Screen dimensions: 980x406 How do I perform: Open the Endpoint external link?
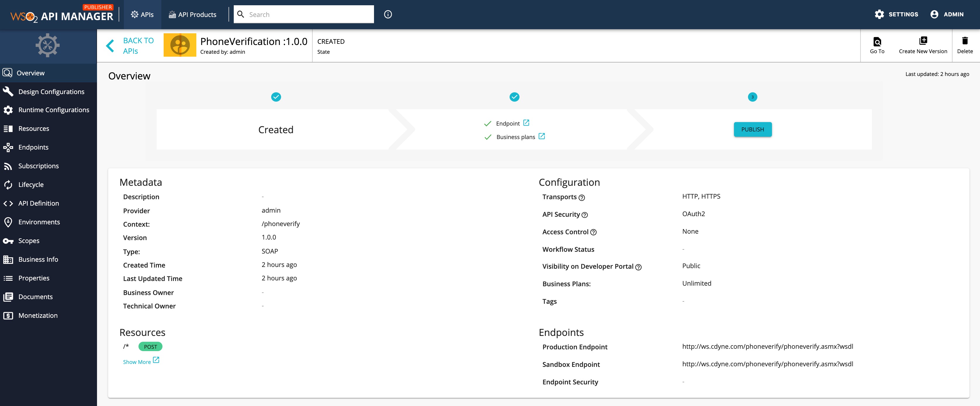tap(526, 123)
